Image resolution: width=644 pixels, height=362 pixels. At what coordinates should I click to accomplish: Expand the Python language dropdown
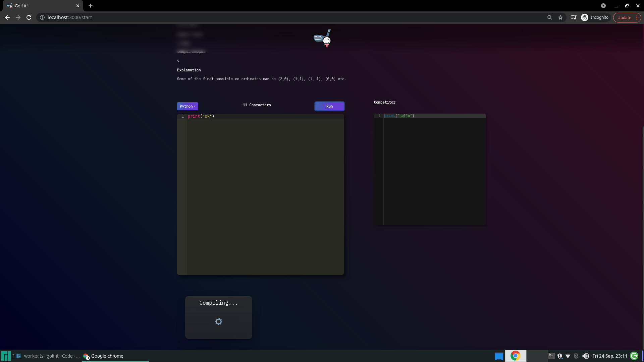click(x=187, y=106)
